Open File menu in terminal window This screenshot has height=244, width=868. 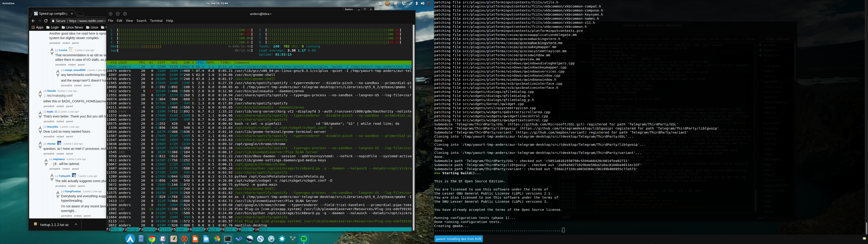(x=111, y=21)
